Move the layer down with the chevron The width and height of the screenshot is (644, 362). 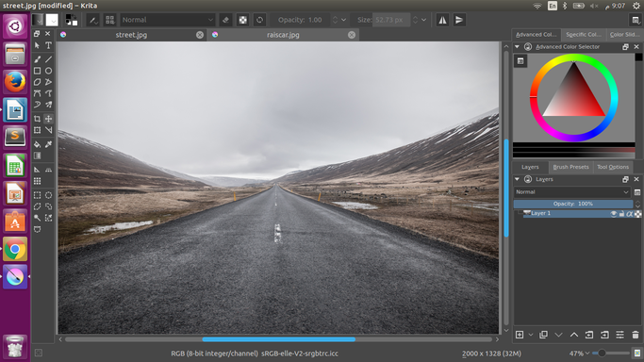[558, 335]
